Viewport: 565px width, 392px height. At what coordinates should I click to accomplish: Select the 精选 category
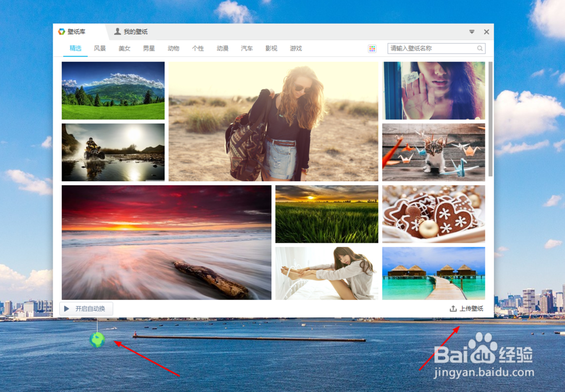pos(75,48)
